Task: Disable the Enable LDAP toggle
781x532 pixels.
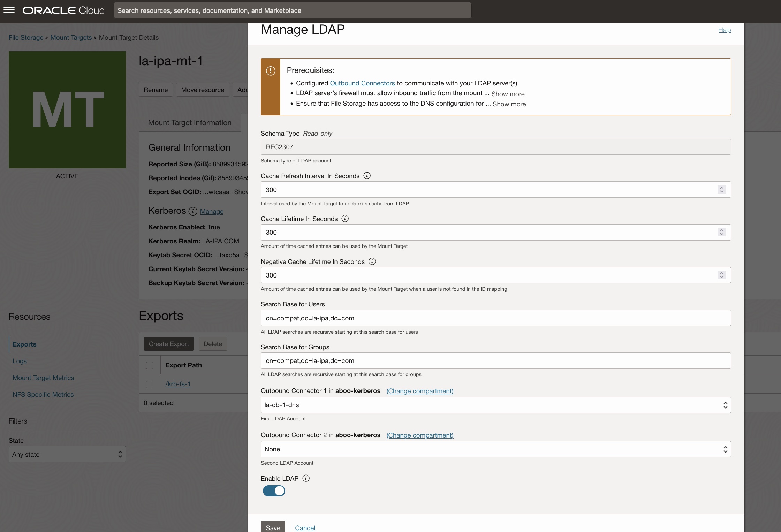Action: [274, 491]
